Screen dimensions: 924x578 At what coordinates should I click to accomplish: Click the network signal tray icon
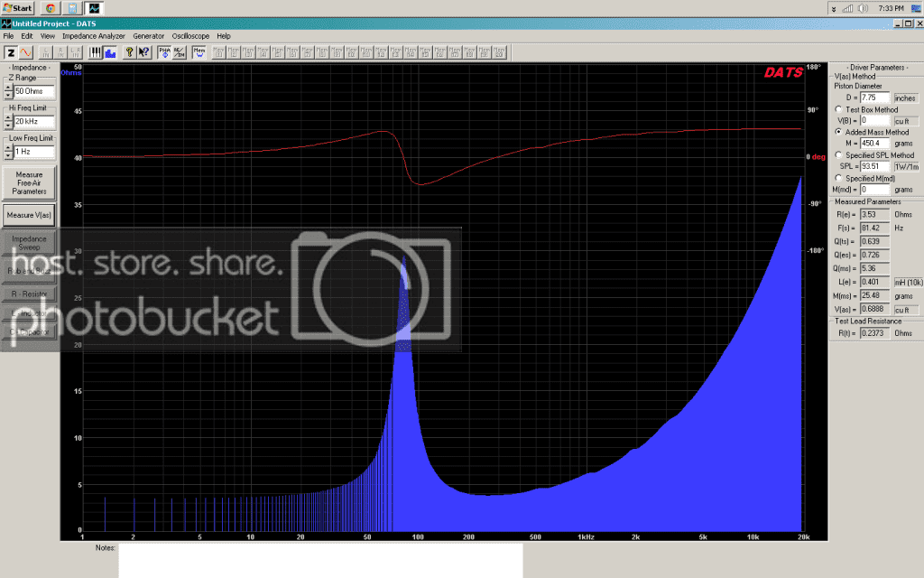(x=848, y=8)
